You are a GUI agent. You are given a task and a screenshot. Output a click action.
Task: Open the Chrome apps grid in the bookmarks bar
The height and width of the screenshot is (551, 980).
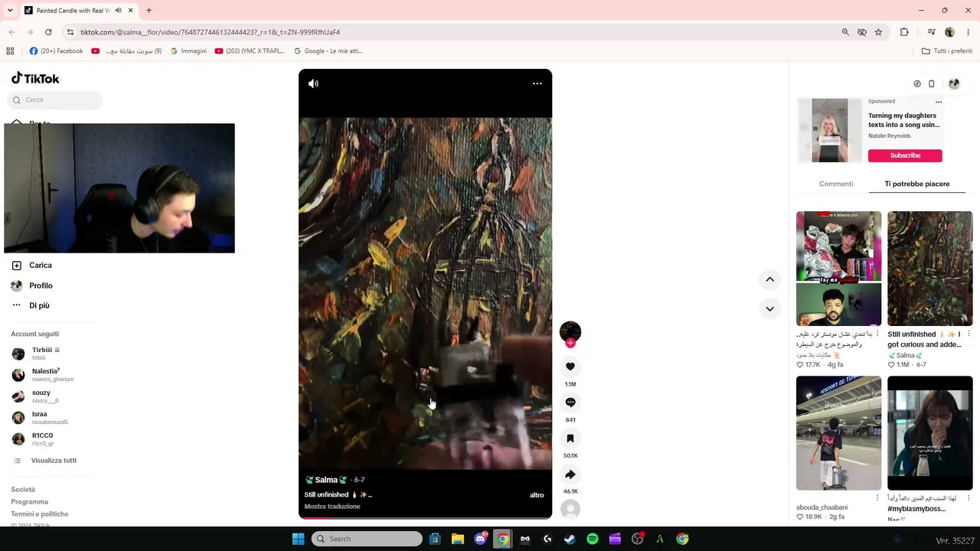tap(10, 51)
